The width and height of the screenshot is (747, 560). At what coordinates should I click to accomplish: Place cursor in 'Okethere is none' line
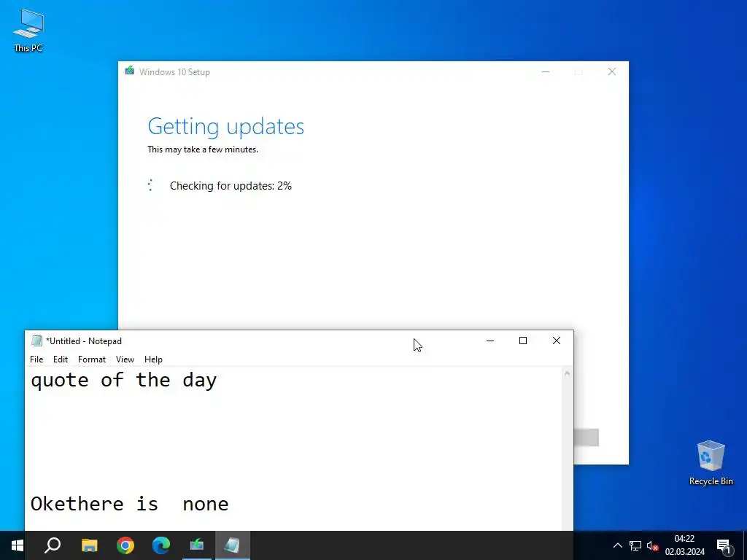[x=130, y=504]
